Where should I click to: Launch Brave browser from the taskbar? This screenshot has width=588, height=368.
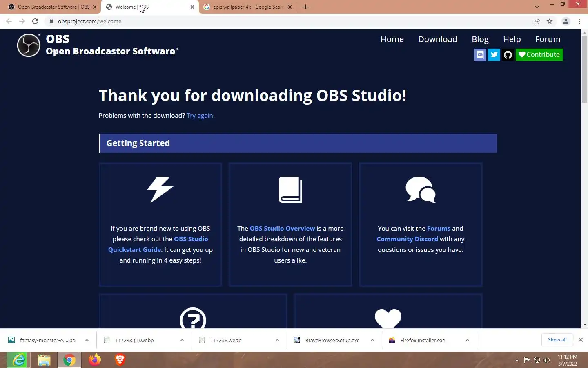pos(120,360)
